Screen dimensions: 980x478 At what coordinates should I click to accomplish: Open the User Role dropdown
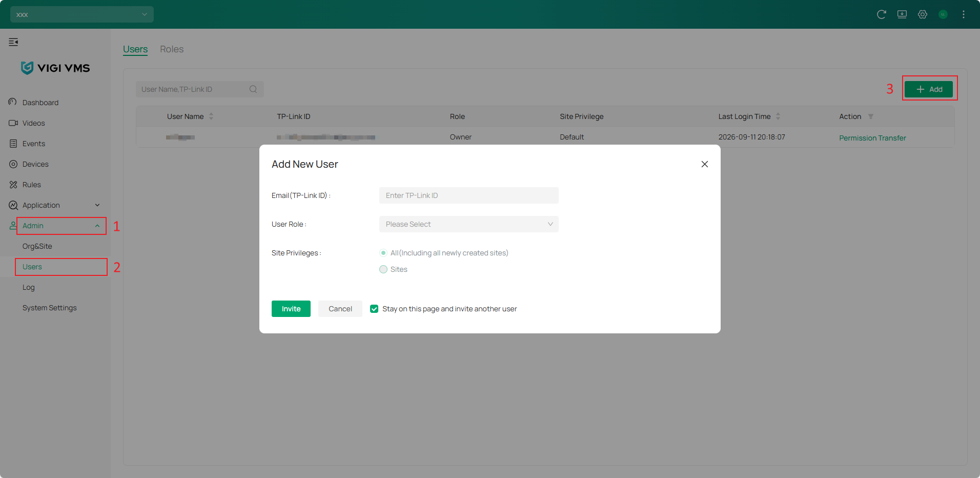469,224
